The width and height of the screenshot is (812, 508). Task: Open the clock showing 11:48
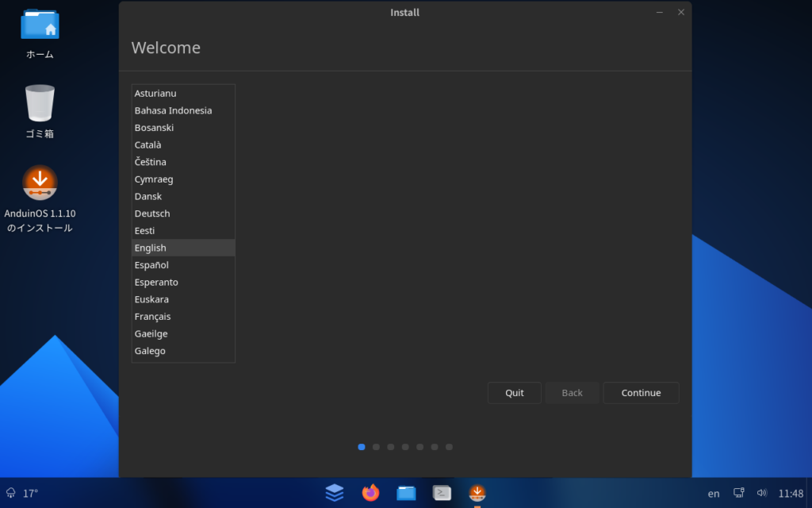tap(791, 493)
